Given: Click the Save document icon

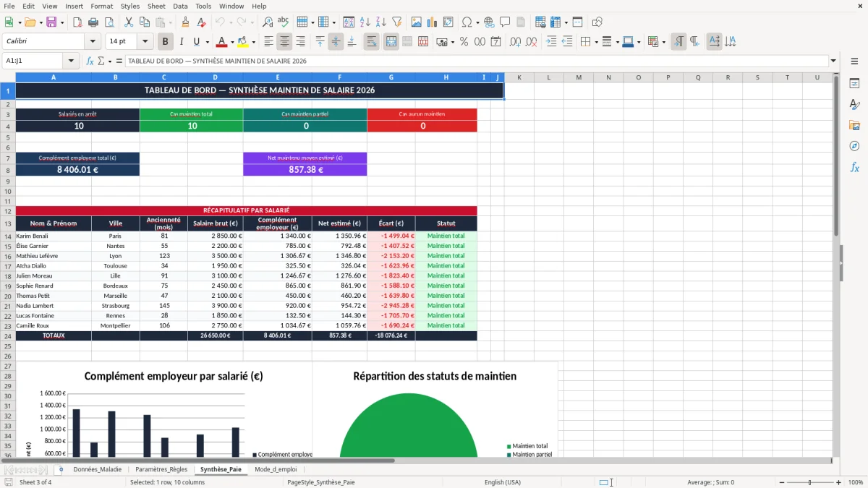Looking at the screenshot, I should 51,22.
